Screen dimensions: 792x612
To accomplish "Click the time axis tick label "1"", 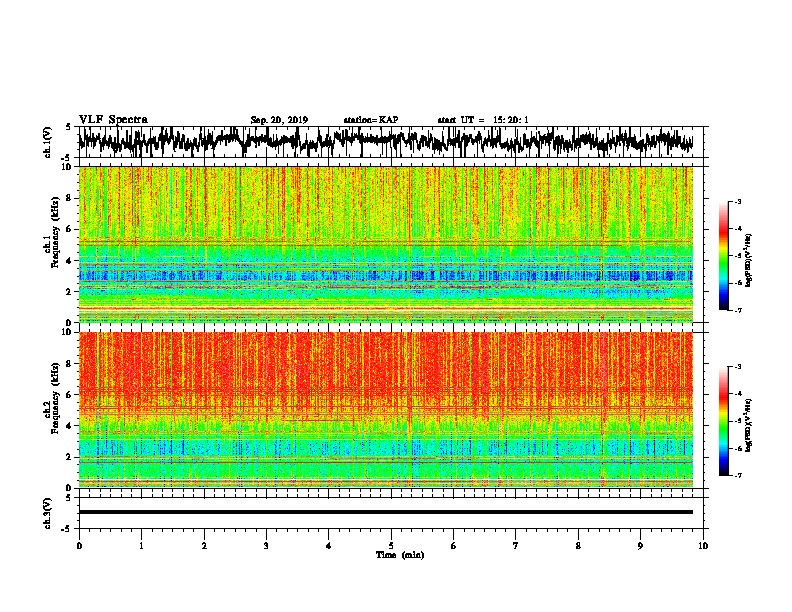I will coord(141,546).
